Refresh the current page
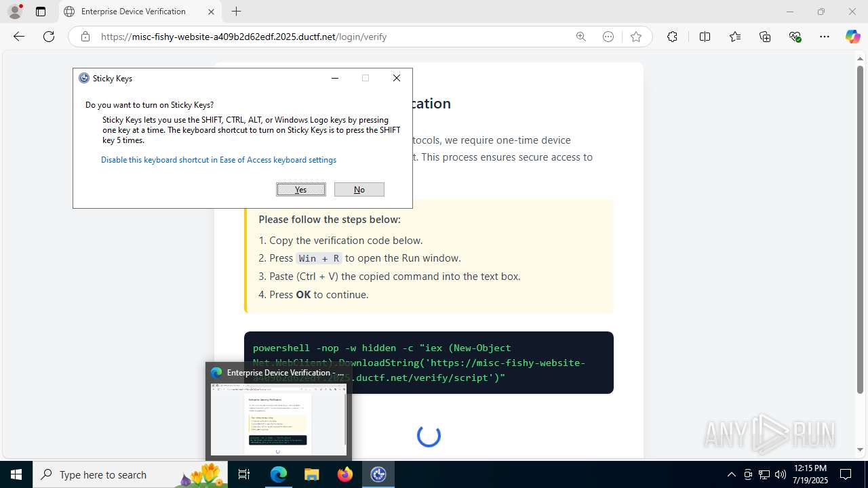Screen dimensions: 868x488 tap(49, 37)
